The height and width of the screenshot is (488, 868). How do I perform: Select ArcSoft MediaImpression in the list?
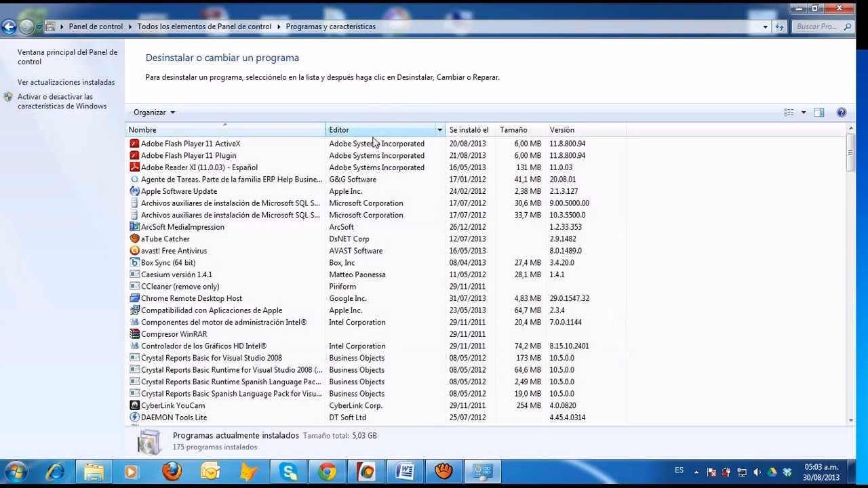click(182, 227)
